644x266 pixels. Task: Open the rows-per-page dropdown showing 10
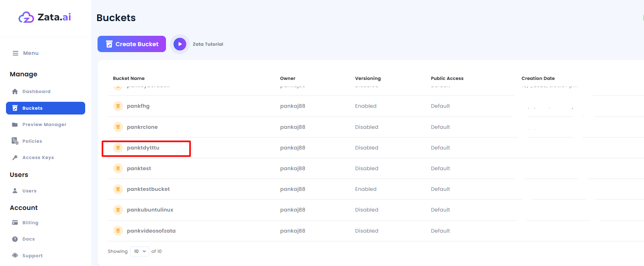(140, 251)
